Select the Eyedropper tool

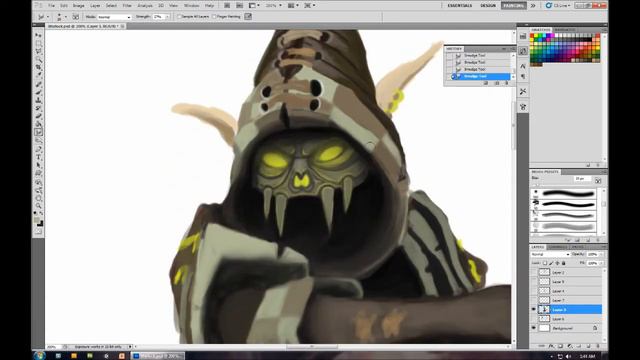click(x=38, y=76)
